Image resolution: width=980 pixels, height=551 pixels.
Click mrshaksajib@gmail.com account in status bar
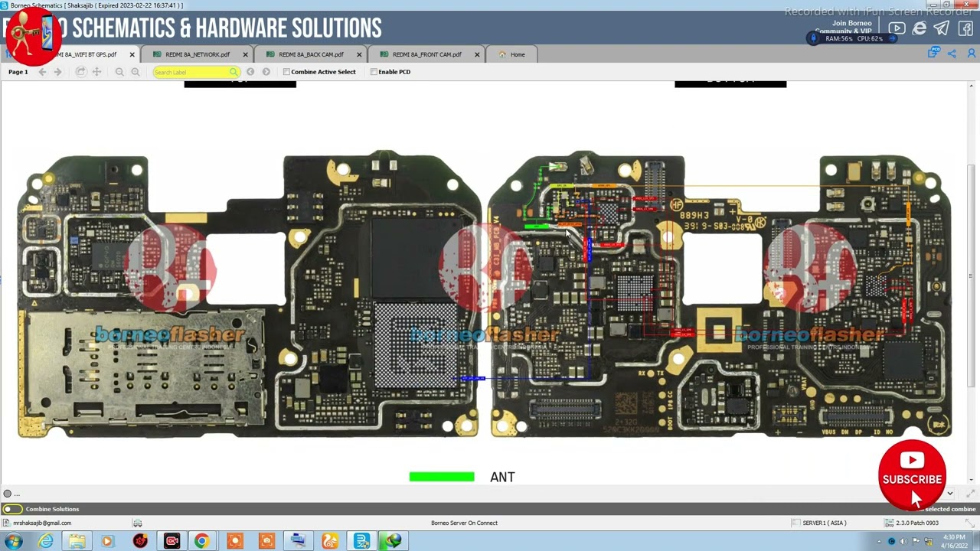click(x=42, y=523)
